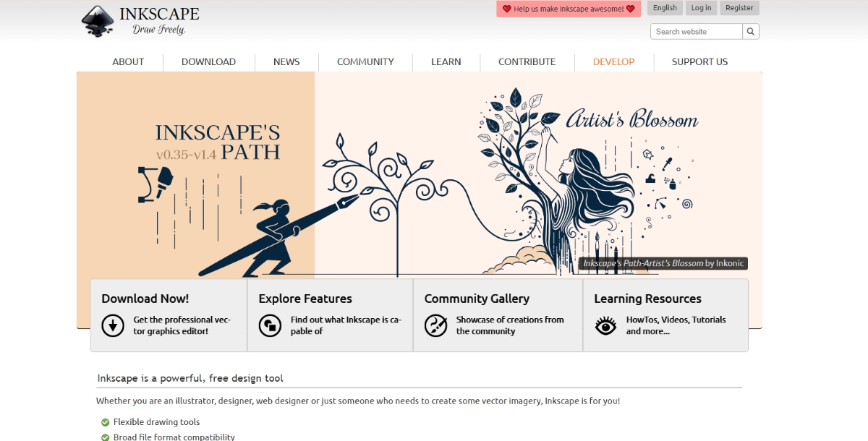The image size is (868, 441).
Task: Select the DEVELOP navigation item
Action: pyautogui.click(x=613, y=61)
